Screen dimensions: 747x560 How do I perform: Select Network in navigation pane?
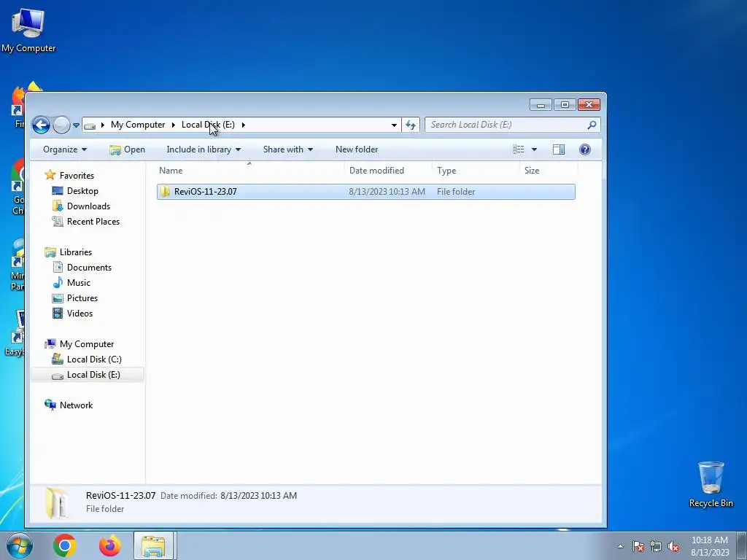click(x=76, y=405)
